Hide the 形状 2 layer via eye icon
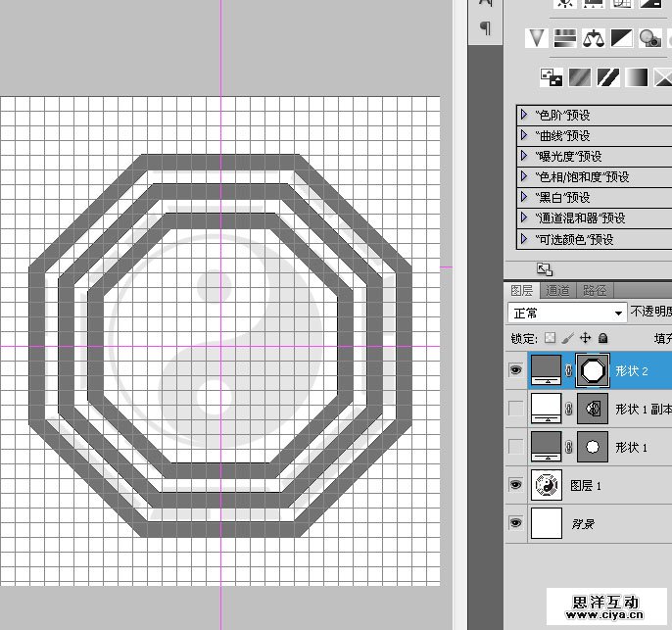Viewport: 672px width, 630px height. (515, 370)
